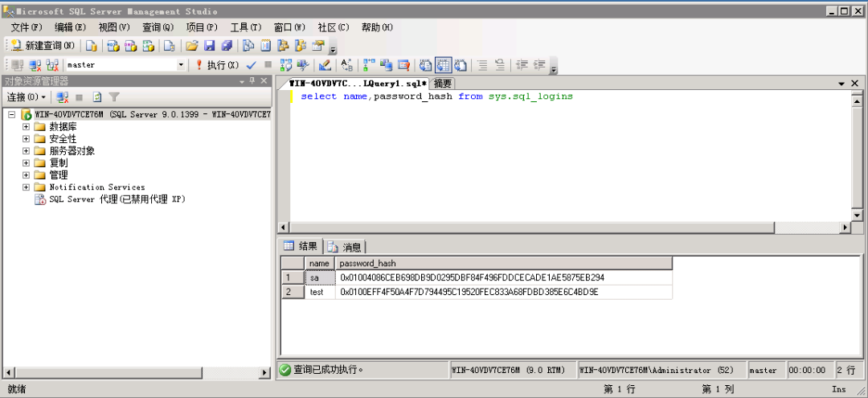
Task: Display the estimated execution plan
Action: (x=285, y=65)
